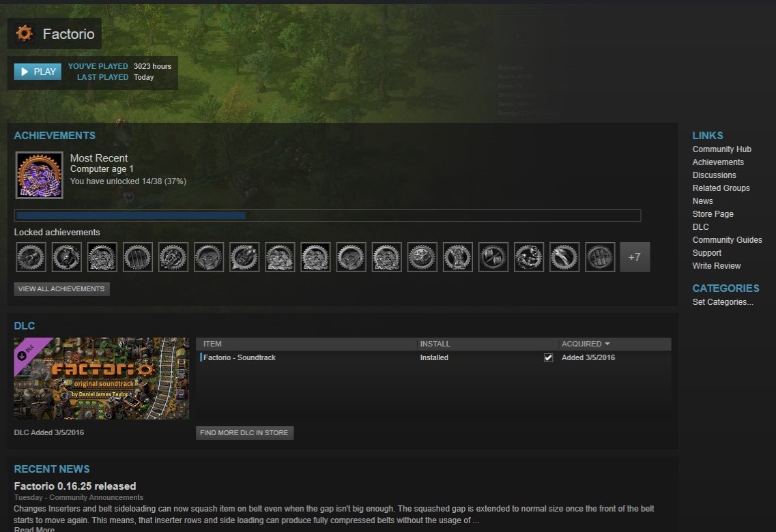Sort DLC by the ACQUIRED column arrow
The image size is (776, 532).
[607, 344]
